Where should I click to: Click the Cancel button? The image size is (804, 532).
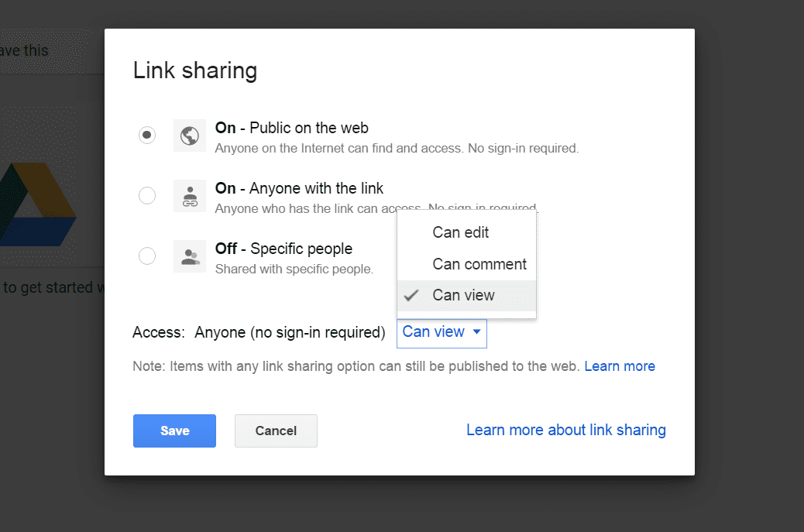[276, 431]
